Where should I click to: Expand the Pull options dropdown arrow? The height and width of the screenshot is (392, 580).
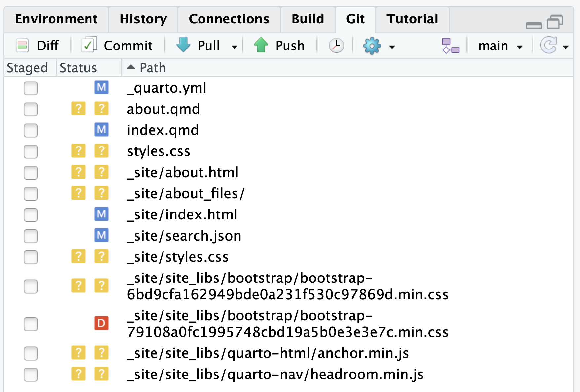[x=235, y=47]
